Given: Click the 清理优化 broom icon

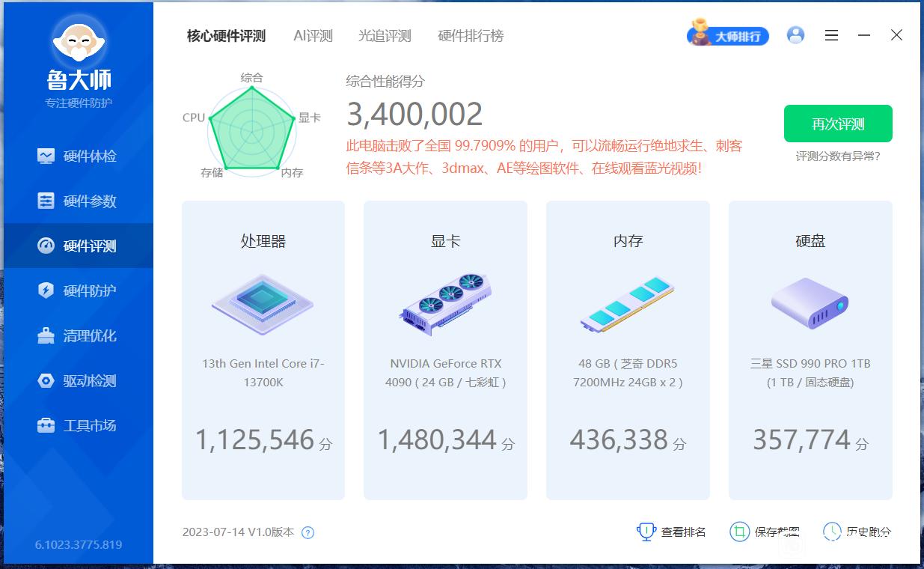Looking at the screenshot, I should pyautogui.click(x=46, y=335).
